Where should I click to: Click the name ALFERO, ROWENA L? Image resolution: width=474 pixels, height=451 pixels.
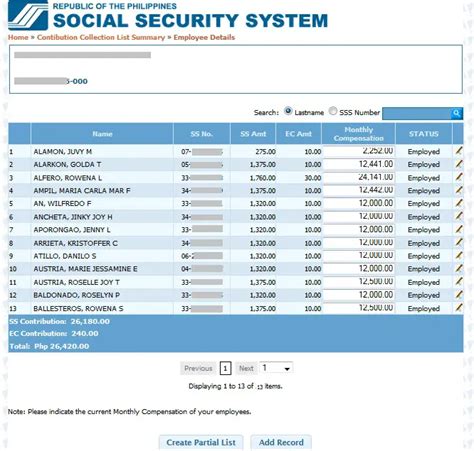pyautogui.click(x=68, y=178)
